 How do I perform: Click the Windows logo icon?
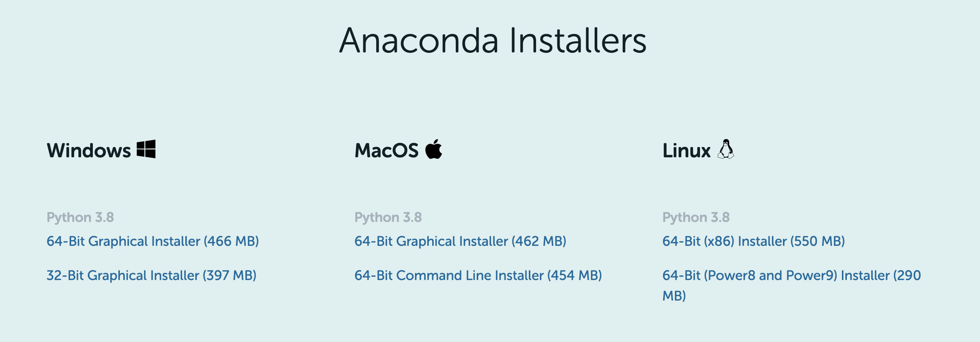pos(146,149)
